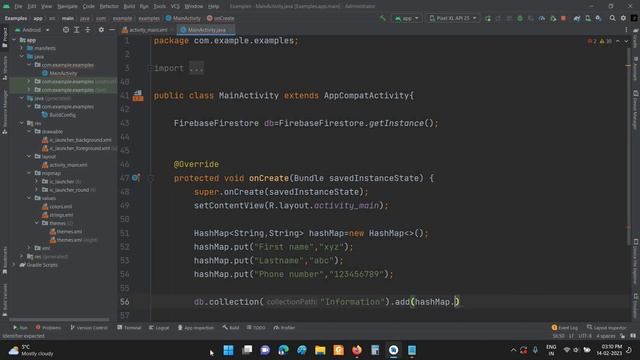Open the Navigate menu

tap(67, 6)
